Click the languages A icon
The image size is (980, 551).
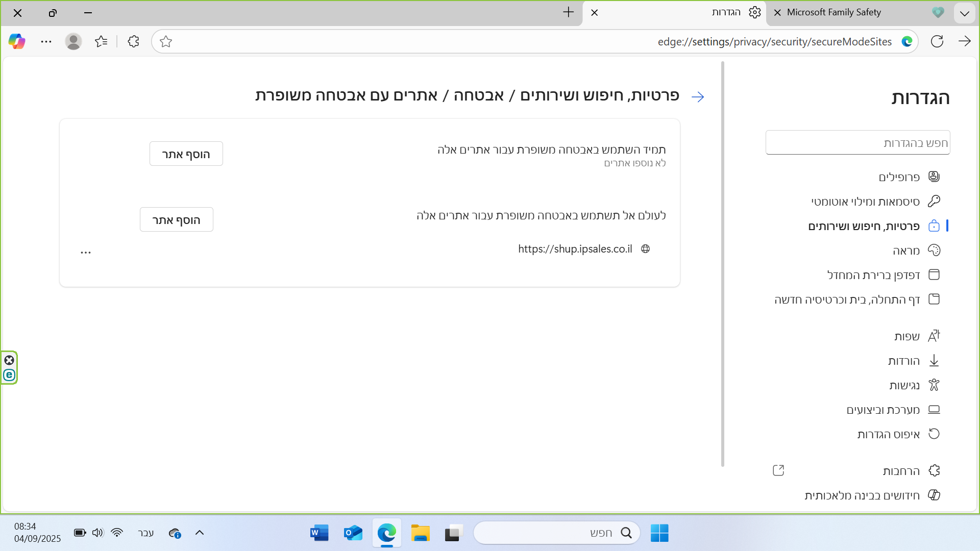coord(934,336)
